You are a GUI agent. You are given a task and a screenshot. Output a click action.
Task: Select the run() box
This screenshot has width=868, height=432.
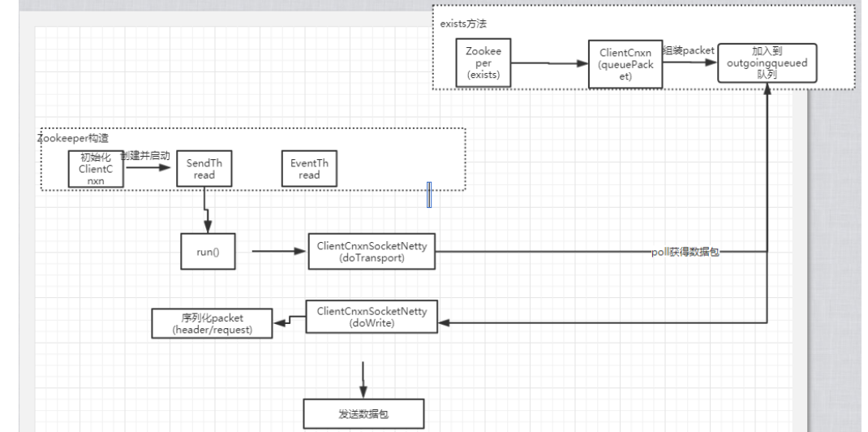tap(208, 252)
